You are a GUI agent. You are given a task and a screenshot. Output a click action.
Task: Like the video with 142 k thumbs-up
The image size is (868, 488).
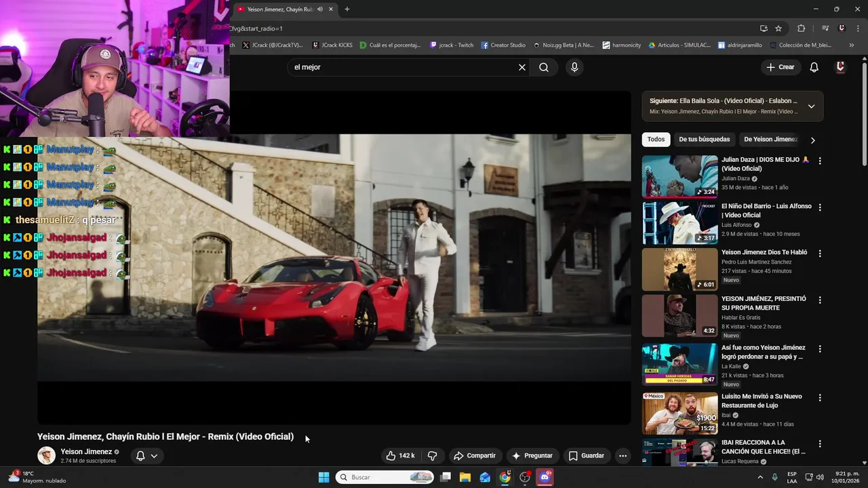pos(400,455)
